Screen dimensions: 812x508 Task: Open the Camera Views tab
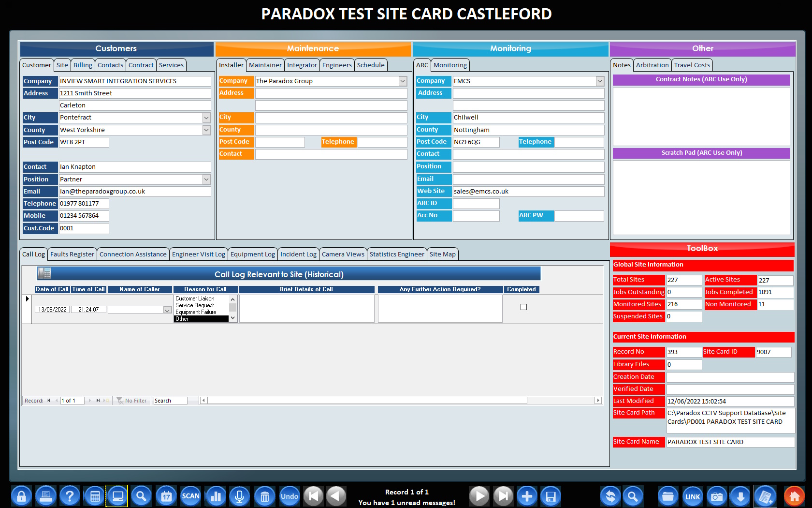click(x=343, y=254)
